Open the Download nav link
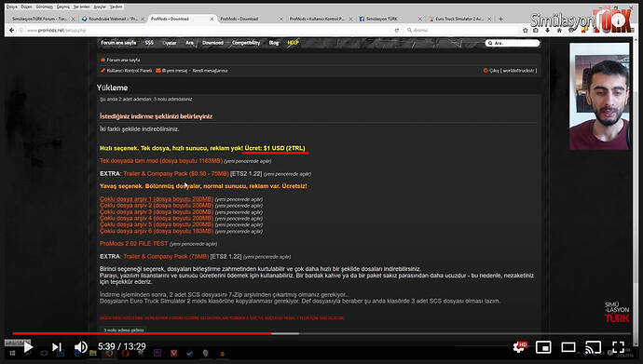Image resolution: width=643 pixels, height=364 pixels. (212, 43)
